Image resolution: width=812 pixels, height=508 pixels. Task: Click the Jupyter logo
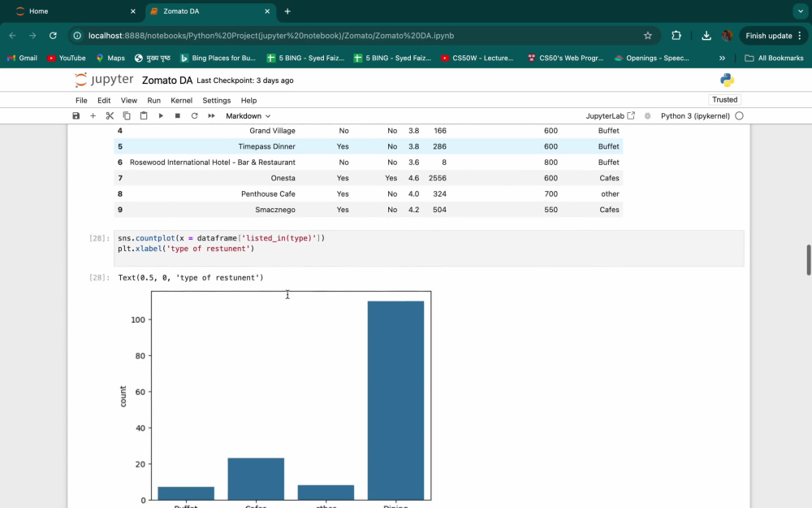coord(104,80)
